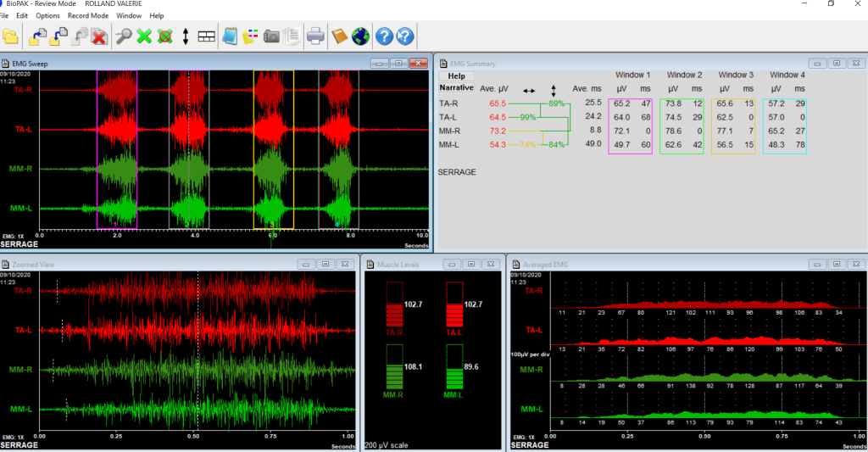Image resolution: width=868 pixels, height=452 pixels.
Task: Click the vertical double-arrow scale icon
Action: coord(185,36)
